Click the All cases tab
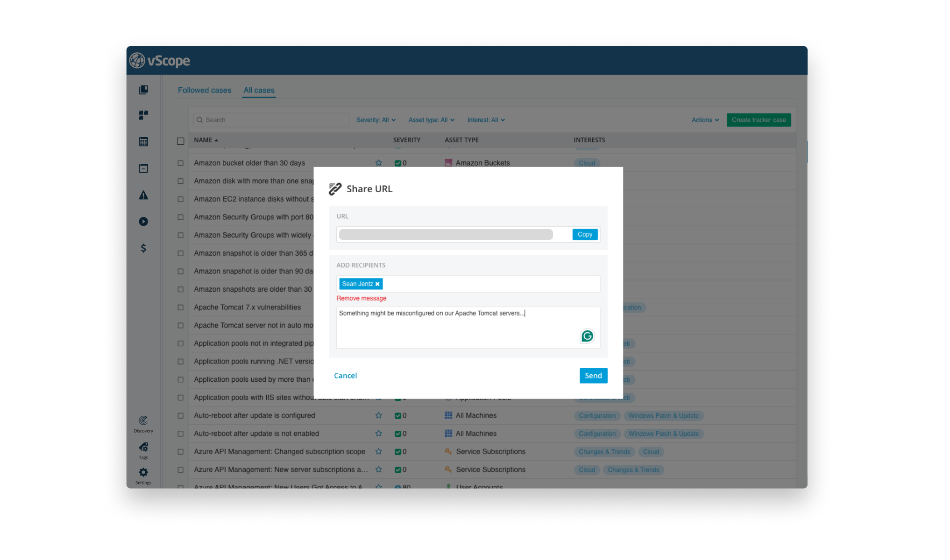The height and width of the screenshot is (560, 950). coord(260,90)
